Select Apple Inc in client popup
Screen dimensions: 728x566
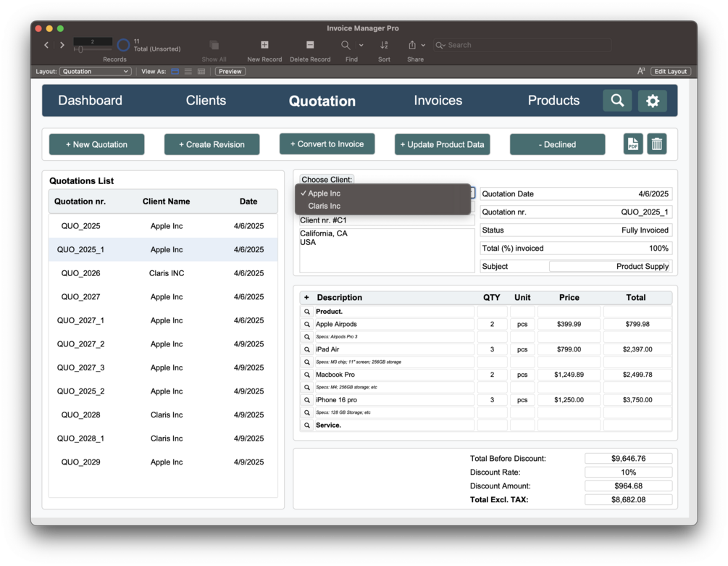[383, 193]
